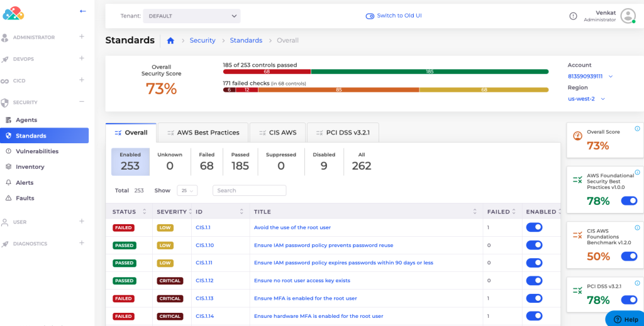Click the alert icon beside Venkat

tap(573, 16)
